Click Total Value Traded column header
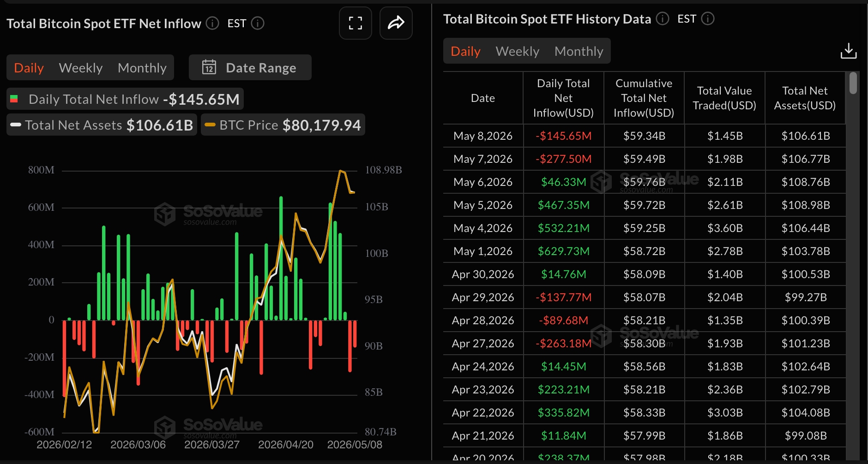 (724, 98)
